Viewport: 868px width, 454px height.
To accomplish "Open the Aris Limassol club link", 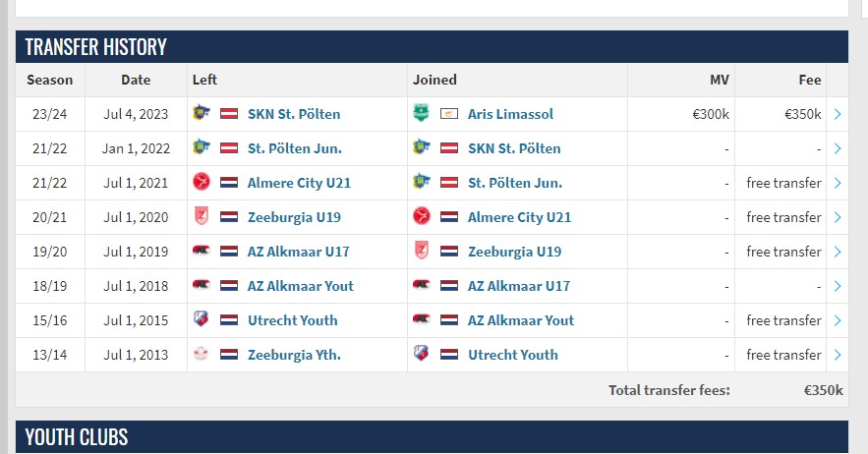I will pyautogui.click(x=510, y=114).
